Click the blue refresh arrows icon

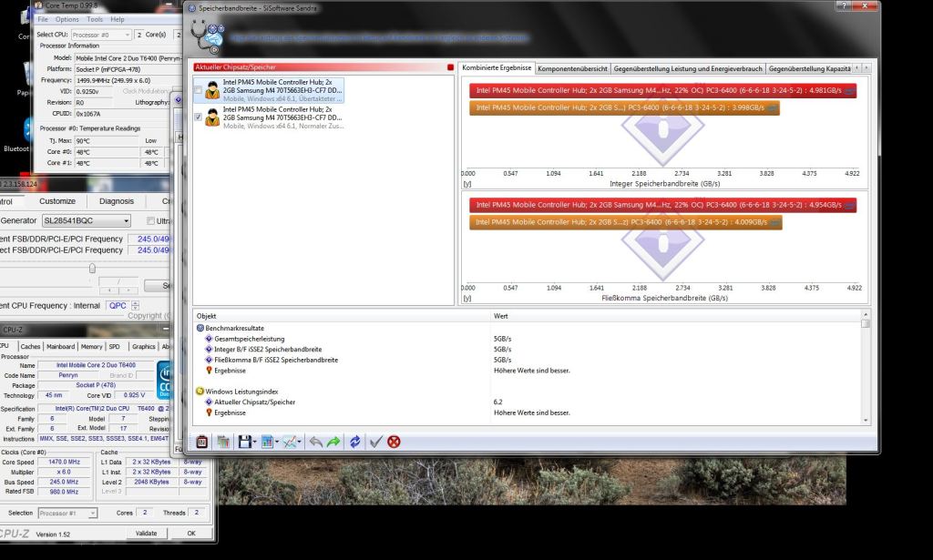point(354,442)
